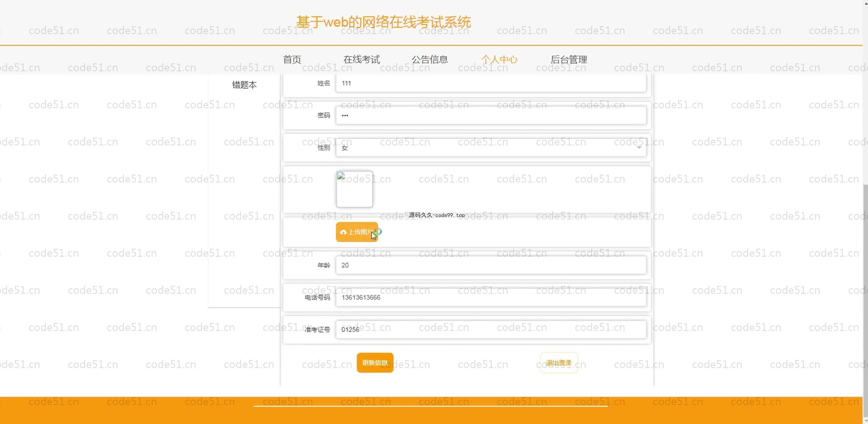The width and height of the screenshot is (868, 424).
Task: Focus the 密码 password field
Action: [x=491, y=115]
